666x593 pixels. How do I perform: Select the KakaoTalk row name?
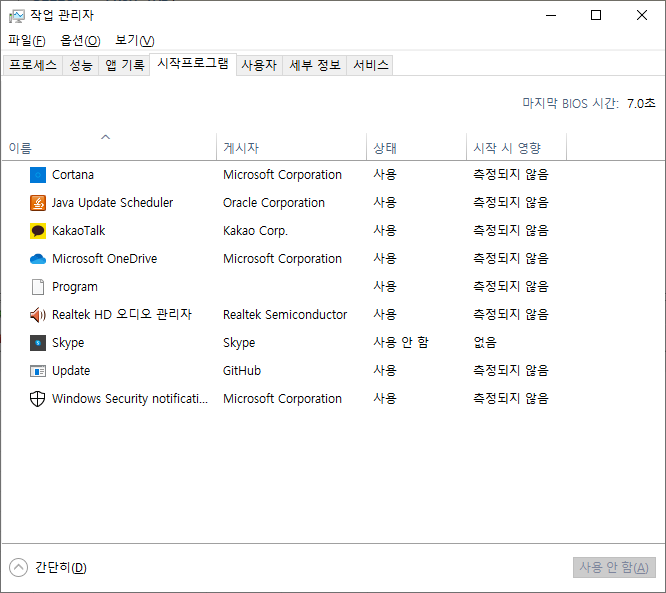pos(79,231)
